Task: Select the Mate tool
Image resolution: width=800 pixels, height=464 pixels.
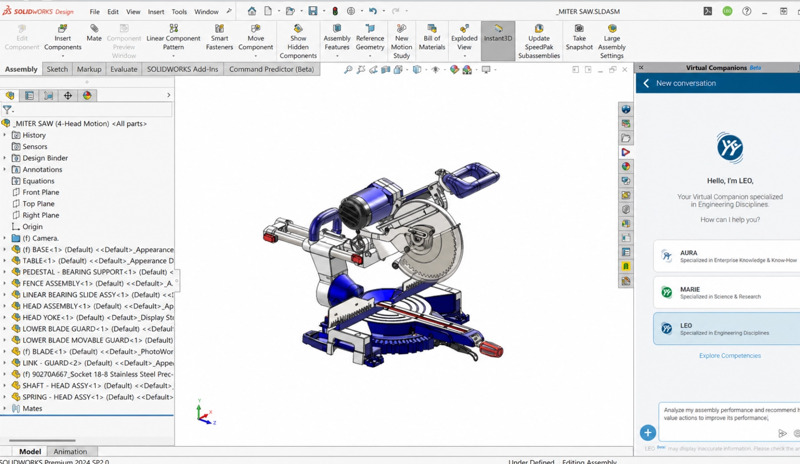Action: pos(94,33)
